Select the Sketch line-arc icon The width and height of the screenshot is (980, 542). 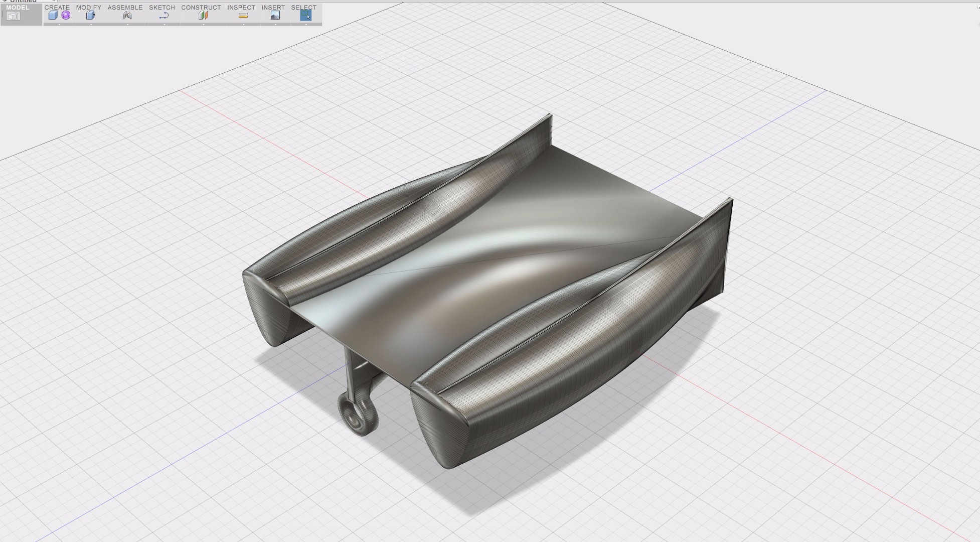(x=164, y=16)
